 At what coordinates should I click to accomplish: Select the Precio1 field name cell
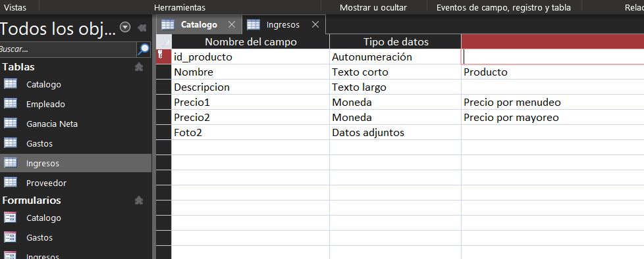coord(250,102)
